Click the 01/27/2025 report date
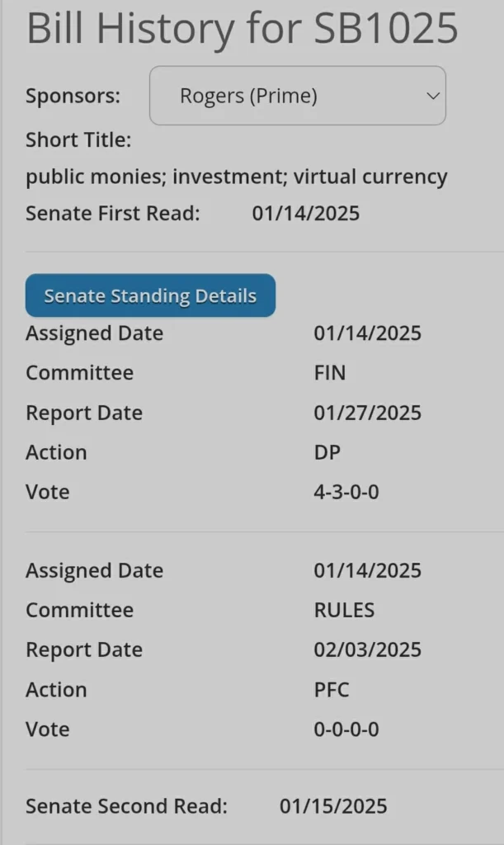Image resolution: width=504 pixels, height=845 pixels. [x=367, y=413]
